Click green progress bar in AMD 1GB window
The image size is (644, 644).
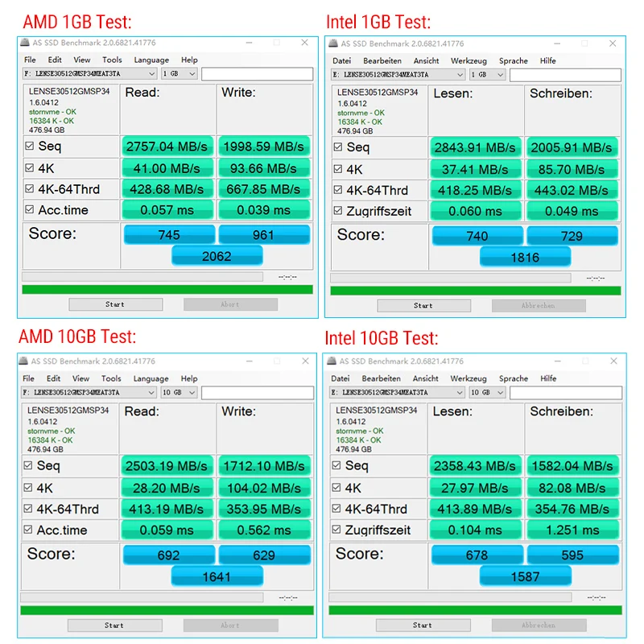click(x=167, y=290)
